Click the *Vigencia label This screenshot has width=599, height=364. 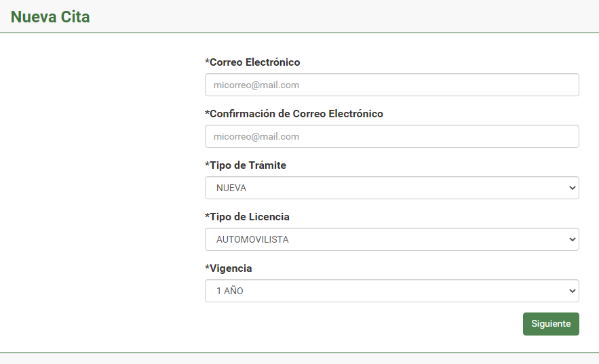(229, 268)
